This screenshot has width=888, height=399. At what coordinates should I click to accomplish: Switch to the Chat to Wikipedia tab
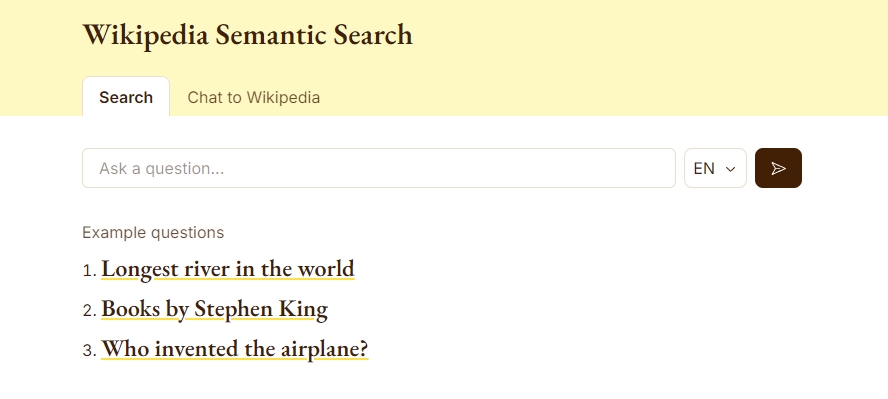tap(253, 97)
